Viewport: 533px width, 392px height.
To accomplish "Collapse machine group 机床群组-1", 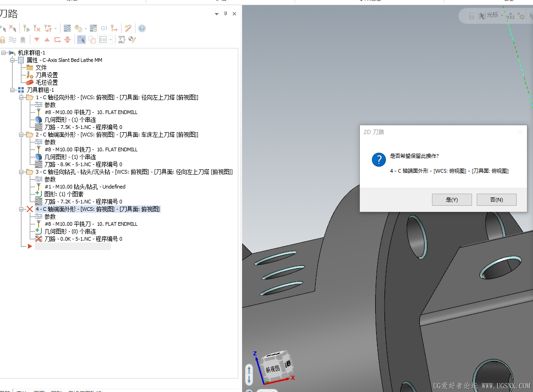I will click(3, 53).
